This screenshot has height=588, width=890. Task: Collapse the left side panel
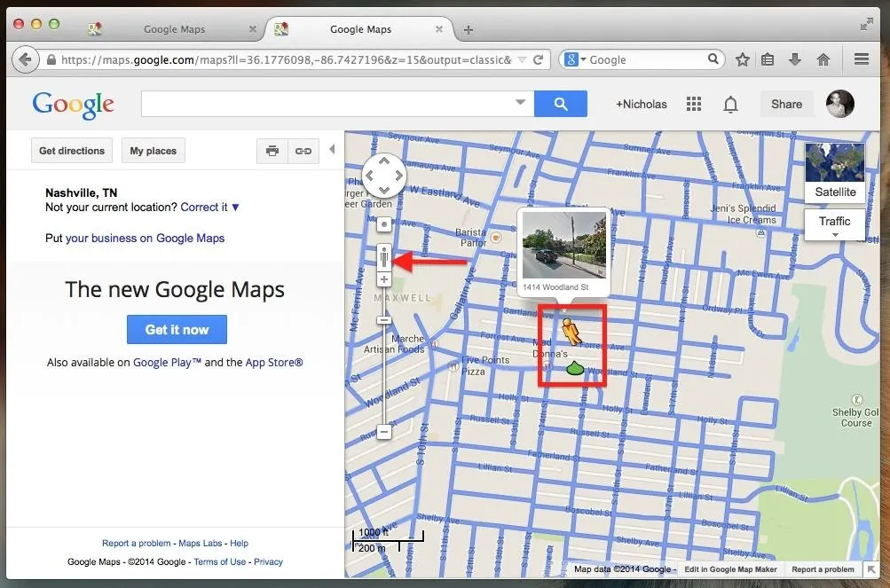point(332,150)
